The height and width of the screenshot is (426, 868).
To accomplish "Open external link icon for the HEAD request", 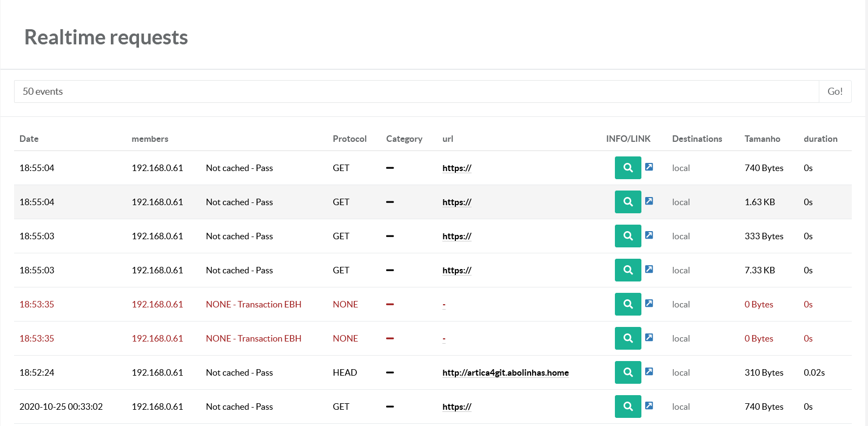I will pyautogui.click(x=649, y=371).
